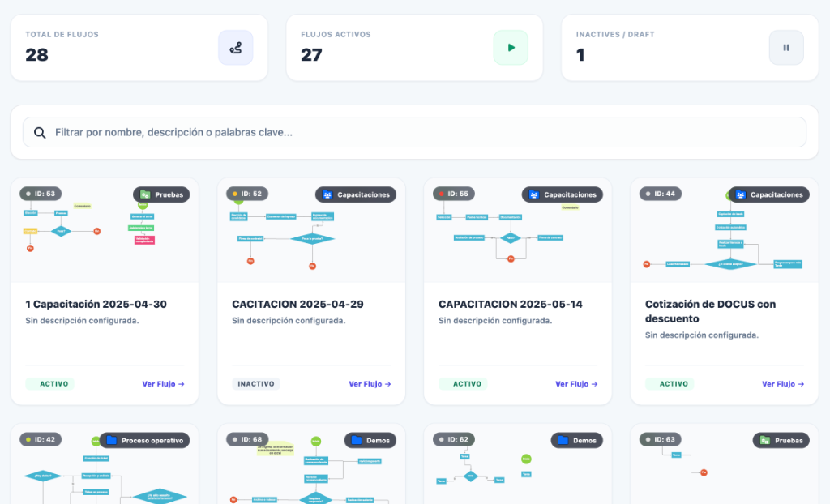The image size is (830, 504).
Task: Click the Capacitaciones badge on ID 52 card
Action: 356,194
